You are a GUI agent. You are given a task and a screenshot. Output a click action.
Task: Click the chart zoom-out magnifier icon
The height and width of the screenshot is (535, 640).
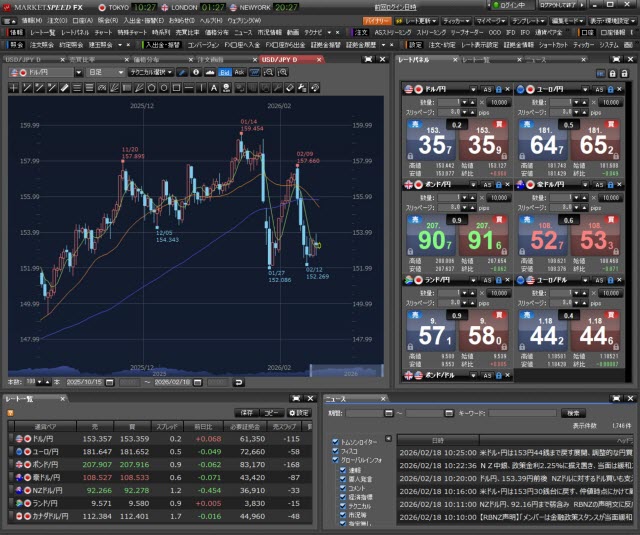point(269,72)
